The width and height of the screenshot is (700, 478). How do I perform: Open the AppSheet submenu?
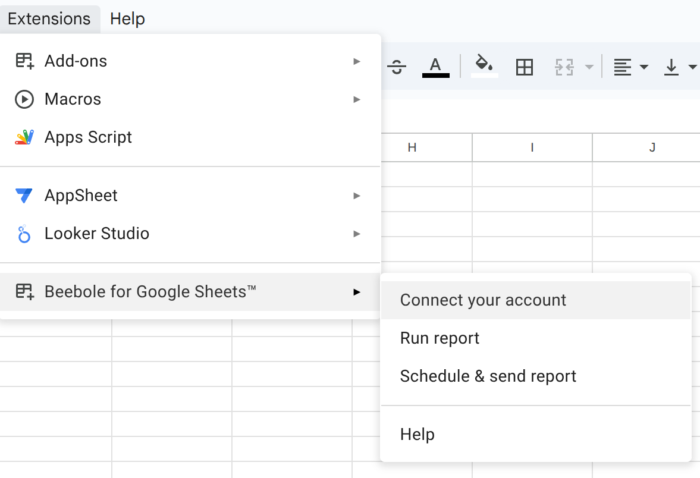coord(190,195)
